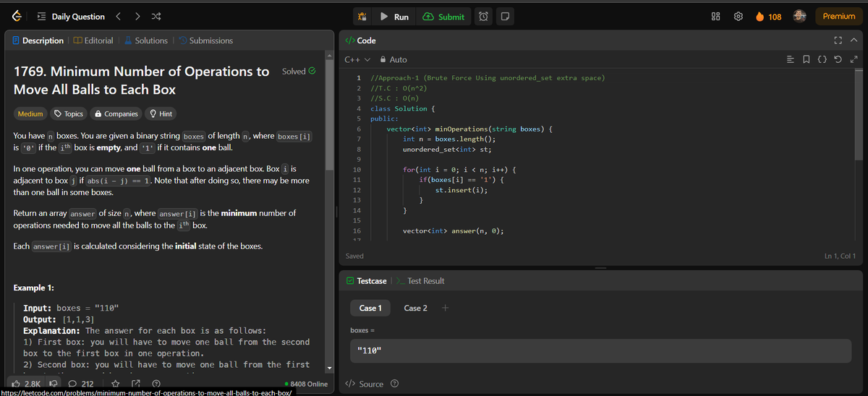Click the line 16 vector answer declaration
Image resolution: width=868 pixels, height=396 pixels.
click(454, 231)
